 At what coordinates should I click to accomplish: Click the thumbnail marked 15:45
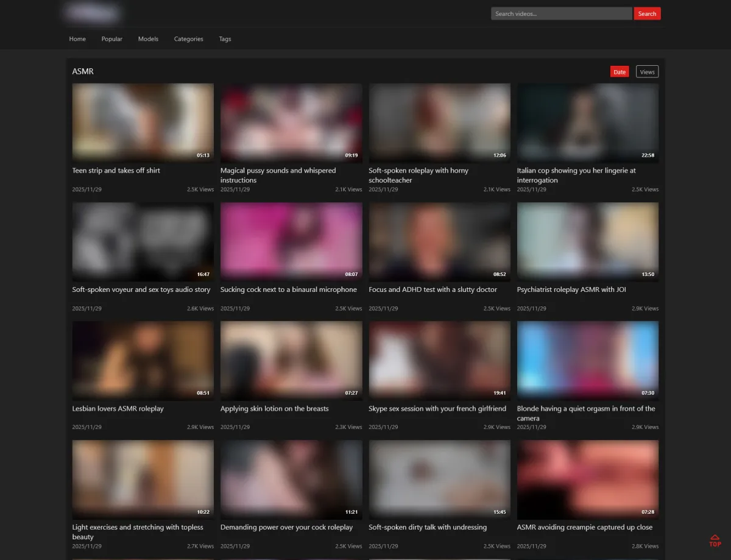click(439, 478)
